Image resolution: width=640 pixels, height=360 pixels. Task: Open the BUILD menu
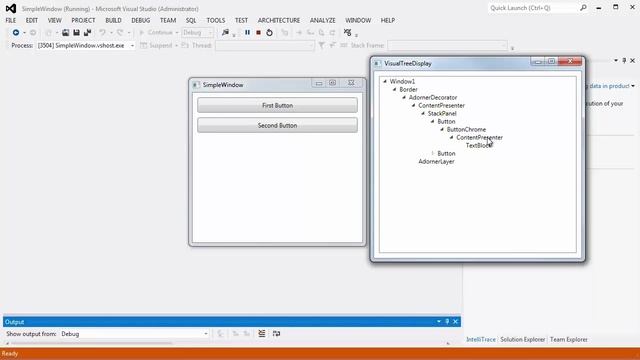pos(113,20)
